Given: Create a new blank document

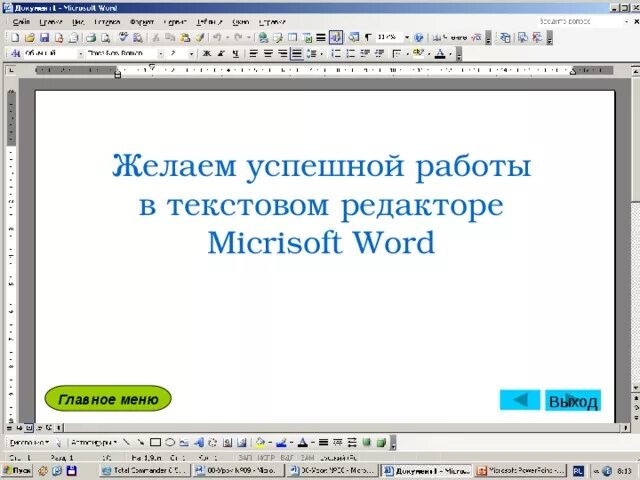Looking at the screenshot, I should pos(15,38).
